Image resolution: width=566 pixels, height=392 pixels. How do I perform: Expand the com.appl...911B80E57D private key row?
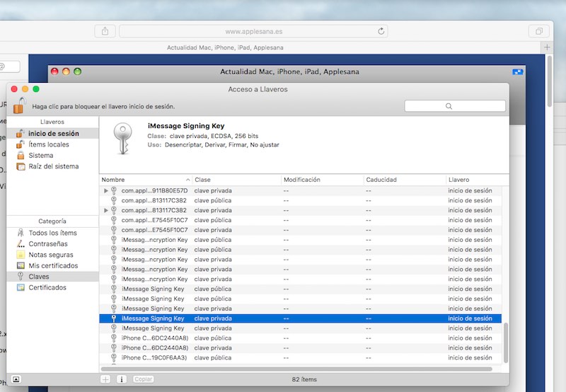point(105,190)
